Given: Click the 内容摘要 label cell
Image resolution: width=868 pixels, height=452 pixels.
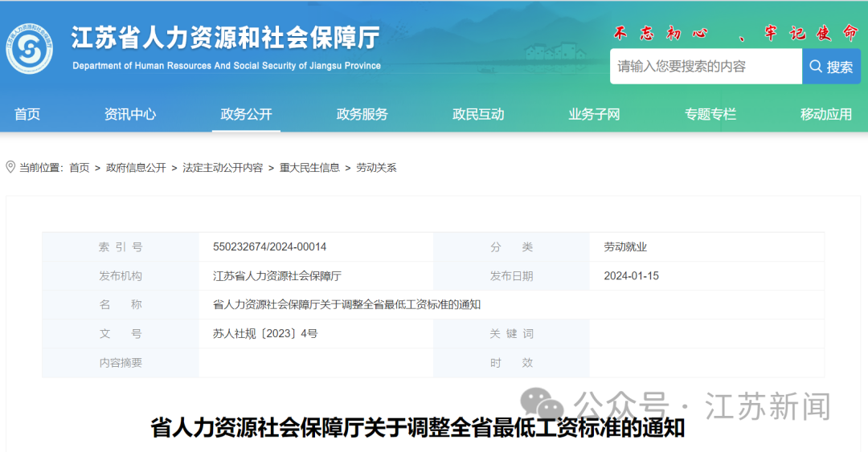Looking at the screenshot, I should coord(121,363).
